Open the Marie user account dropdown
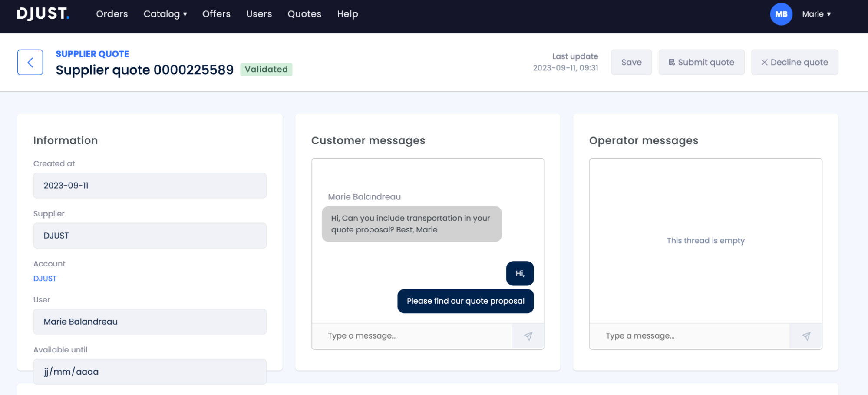Viewport: 868px width, 395px height. coord(816,14)
